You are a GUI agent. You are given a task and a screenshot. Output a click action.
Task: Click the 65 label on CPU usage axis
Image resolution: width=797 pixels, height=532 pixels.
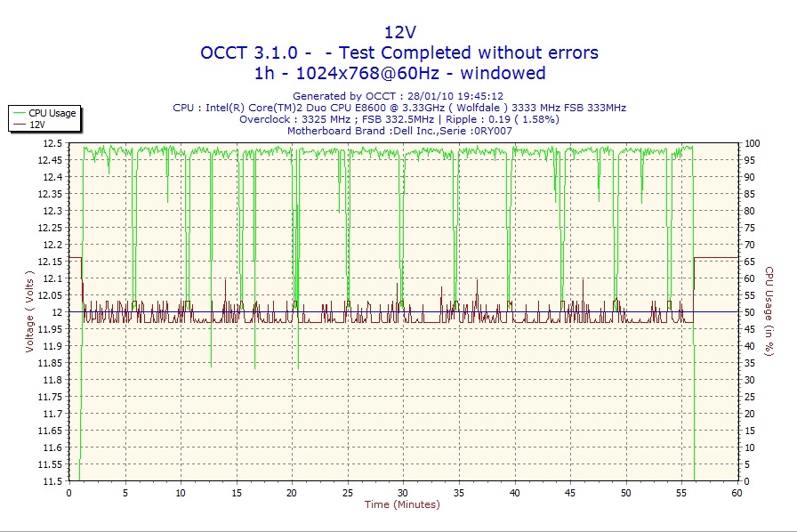coord(750,262)
